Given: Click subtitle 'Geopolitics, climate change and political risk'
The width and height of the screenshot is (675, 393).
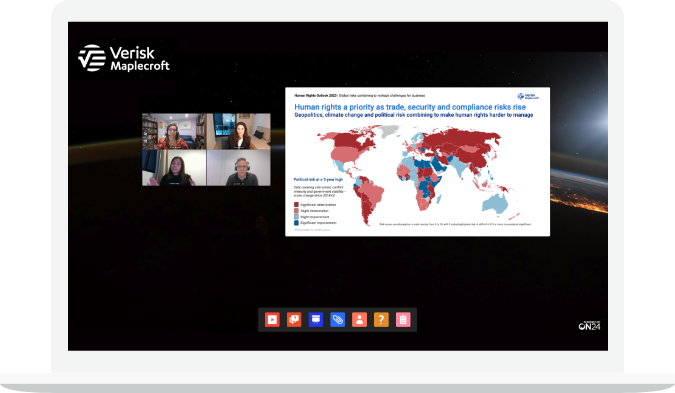Looking at the screenshot, I should click(413, 115).
